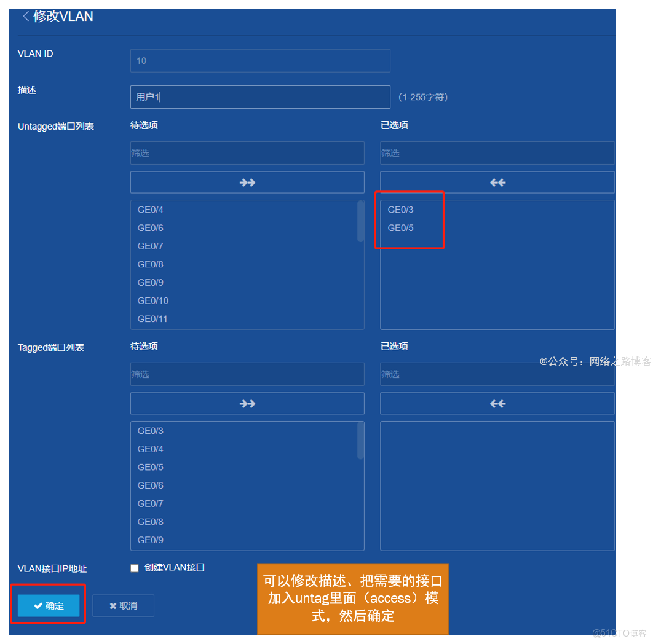Click the X icon inside the 取消 button
This screenshot has width=653, height=644.
[x=113, y=605]
